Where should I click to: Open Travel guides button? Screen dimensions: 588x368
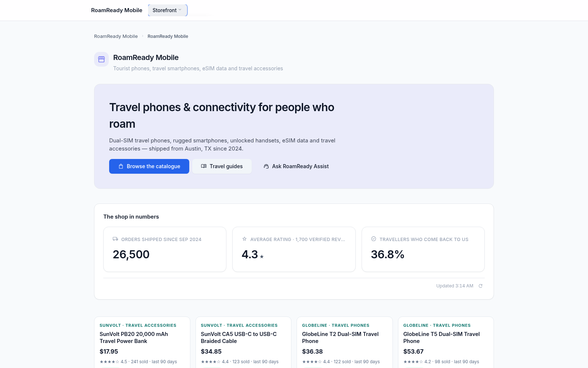tap(222, 166)
